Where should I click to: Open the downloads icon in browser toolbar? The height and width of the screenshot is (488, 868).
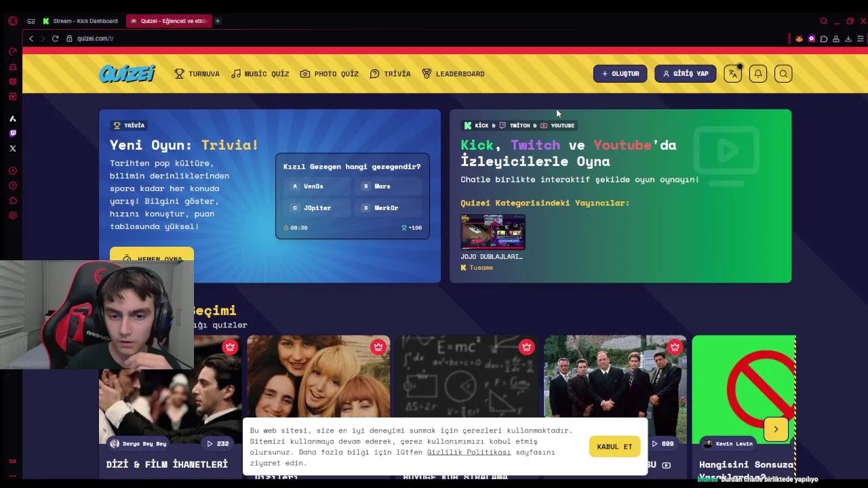(x=848, y=39)
